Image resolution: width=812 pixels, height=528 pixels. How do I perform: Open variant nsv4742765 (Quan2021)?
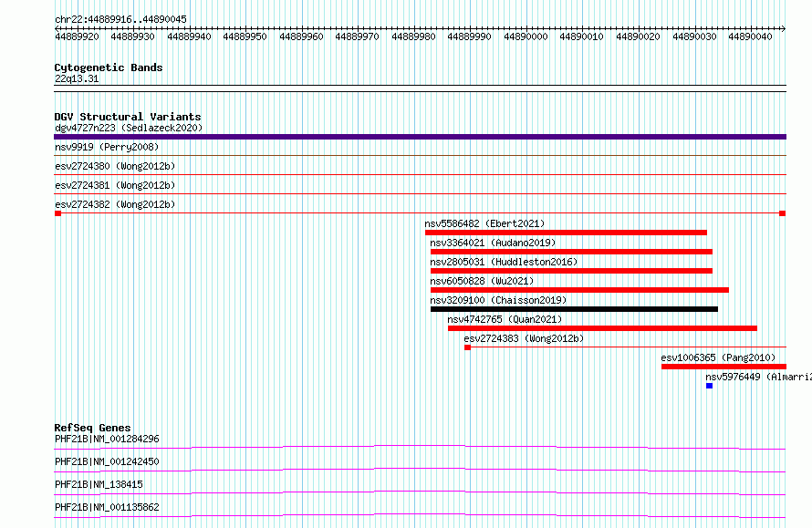pyautogui.click(x=505, y=319)
